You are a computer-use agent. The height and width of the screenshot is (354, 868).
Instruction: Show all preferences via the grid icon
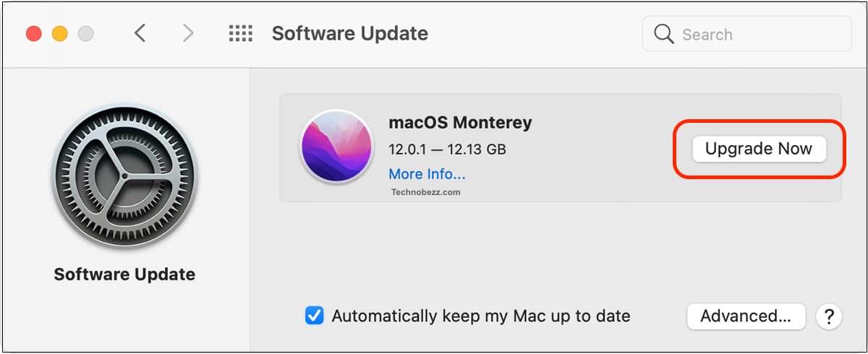pyautogui.click(x=240, y=33)
